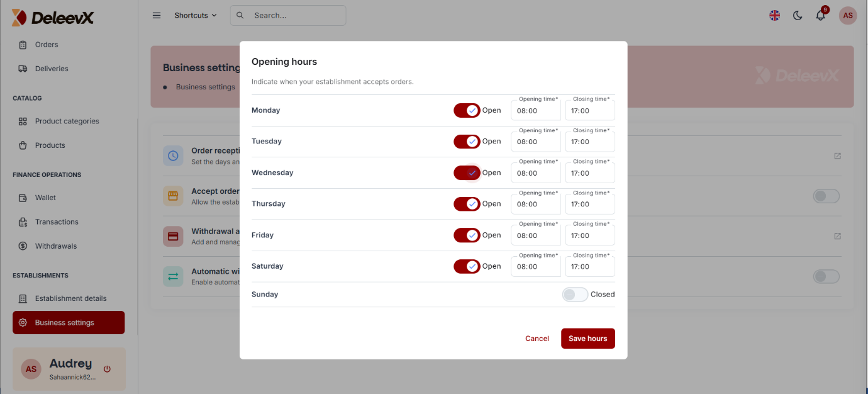Turn off the Saturday open toggle
The height and width of the screenshot is (394, 868).
pos(467,266)
